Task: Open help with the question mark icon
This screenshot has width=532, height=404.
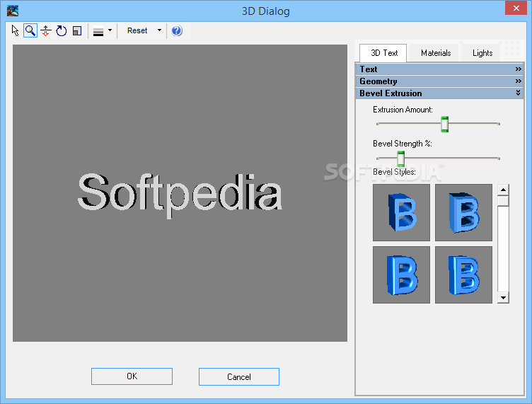Action: [177, 30]
